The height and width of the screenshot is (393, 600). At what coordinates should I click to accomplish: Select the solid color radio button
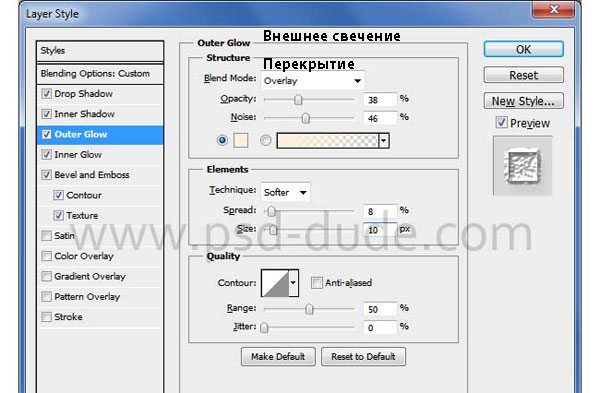[x=222, y=140]
